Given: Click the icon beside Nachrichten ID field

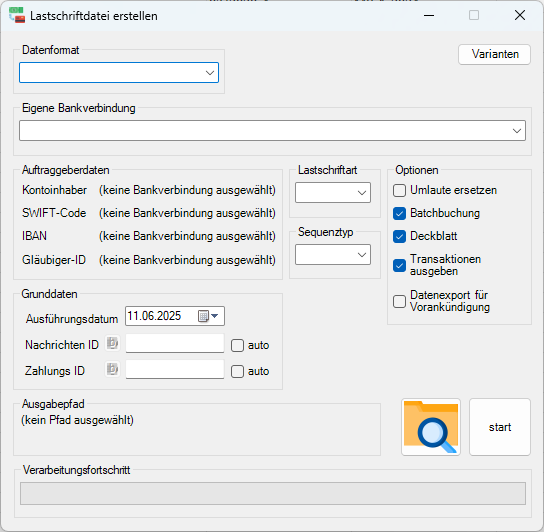Looking at the screenshot, I should pos(112,344).
